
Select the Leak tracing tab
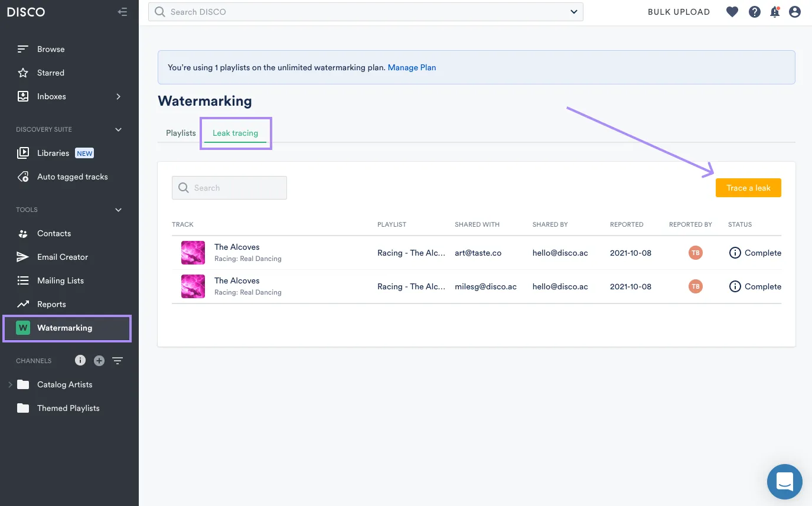point(235,133)
